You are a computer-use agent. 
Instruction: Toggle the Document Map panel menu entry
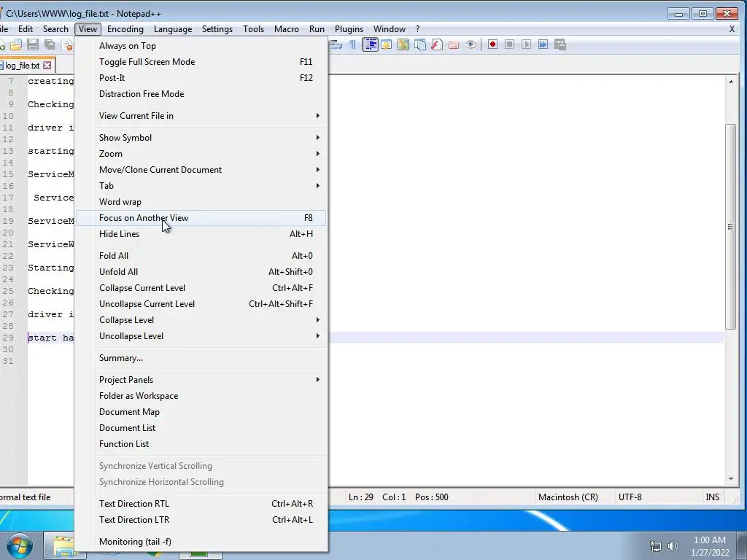[x=201, y=412]
